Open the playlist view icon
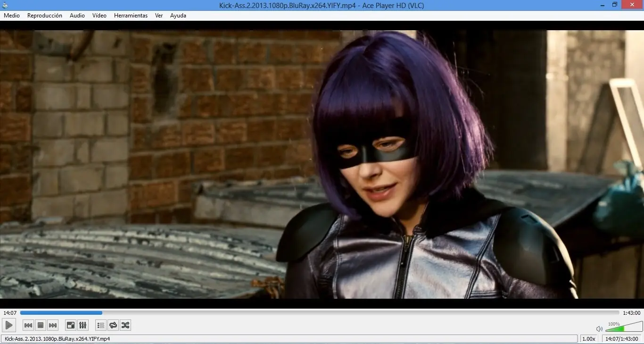644x344 pixels. pyautogui.click(x=100, y=325)
